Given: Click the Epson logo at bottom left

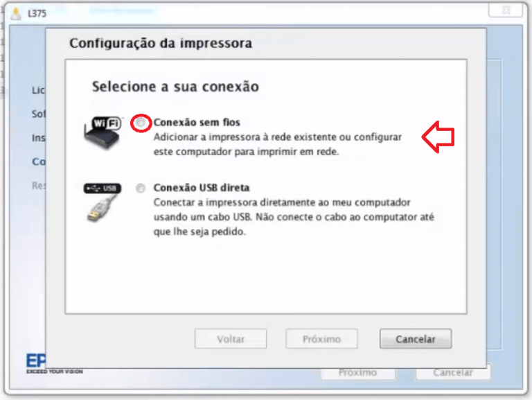Looking at the screenshot, I should coord(35,363).
